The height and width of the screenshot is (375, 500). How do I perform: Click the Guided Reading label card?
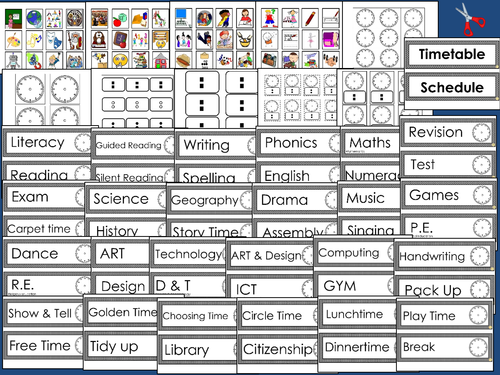click(133, 145)
